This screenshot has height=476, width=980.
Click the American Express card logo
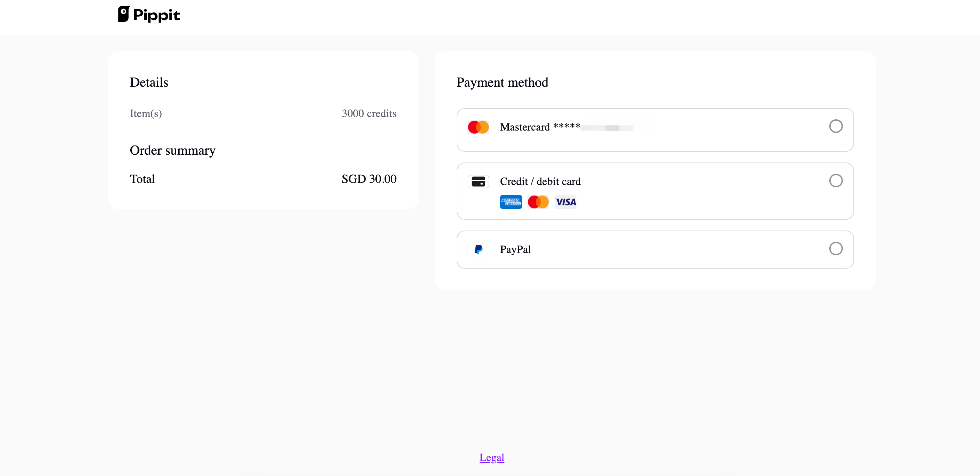510,202
